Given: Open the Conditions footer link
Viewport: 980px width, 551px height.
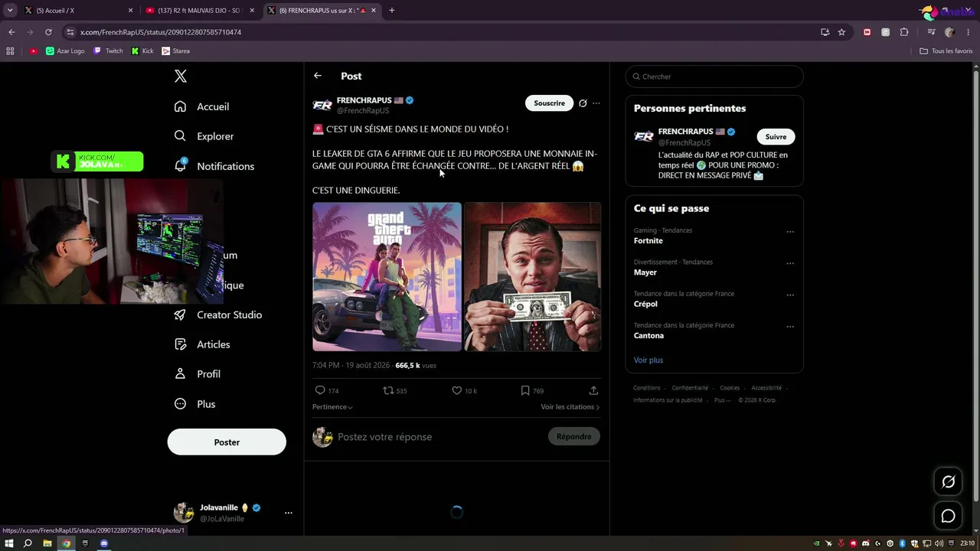Looking at the screenshot, I should [x=647, y=388].
